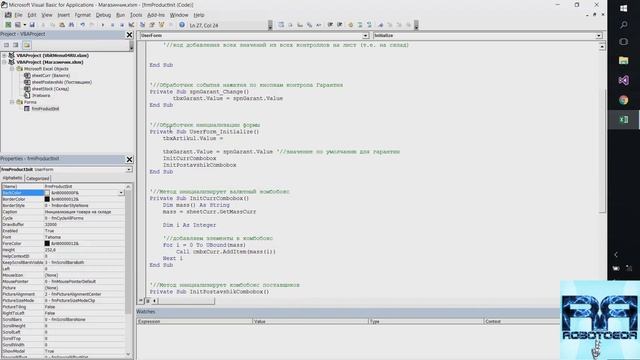This screenshot has width=640, height=360.
Task: Open the Properties object selector dropdown
Action: (x=129, y=169)
